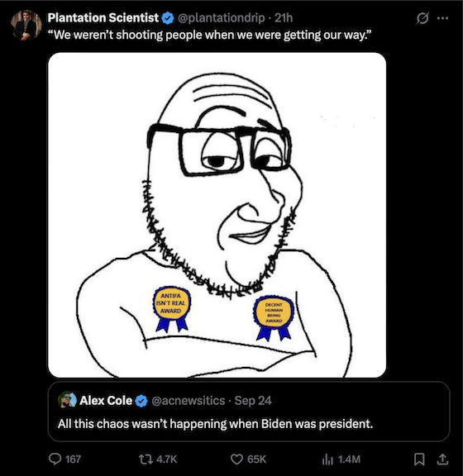The width and height of the screenshot is (463, 476).
Task: Open the @acnewsitics handle
Action: click(188, 401)
